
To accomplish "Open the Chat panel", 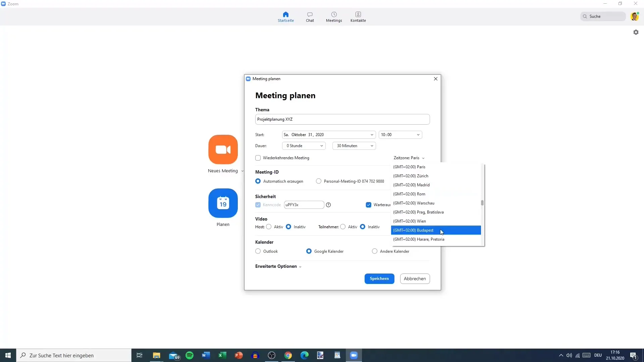I will (310, 16).
